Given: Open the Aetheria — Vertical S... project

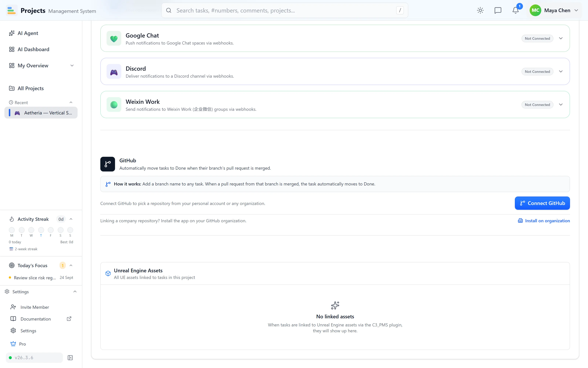Looking at the screenshot, I should pyautogui.click(x=41, y=113).
